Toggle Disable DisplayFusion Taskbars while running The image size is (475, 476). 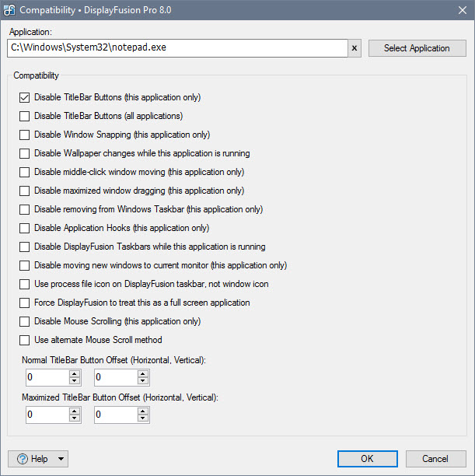point(25,247)
